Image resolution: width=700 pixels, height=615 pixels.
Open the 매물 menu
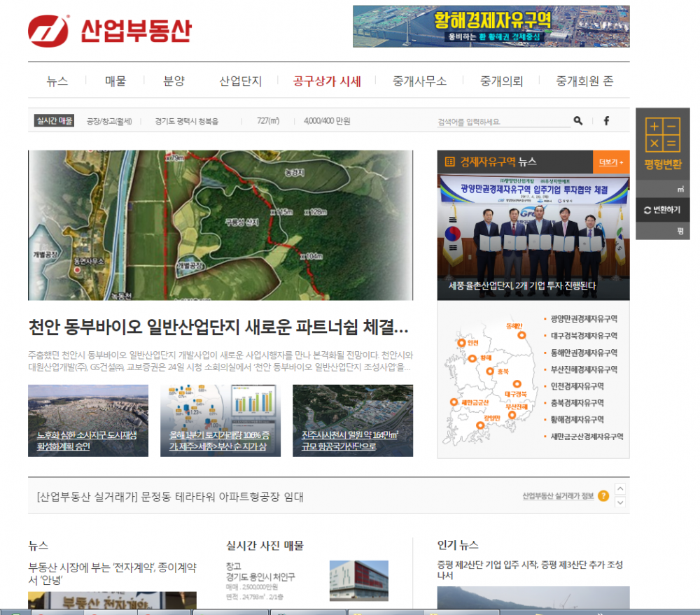115,80
